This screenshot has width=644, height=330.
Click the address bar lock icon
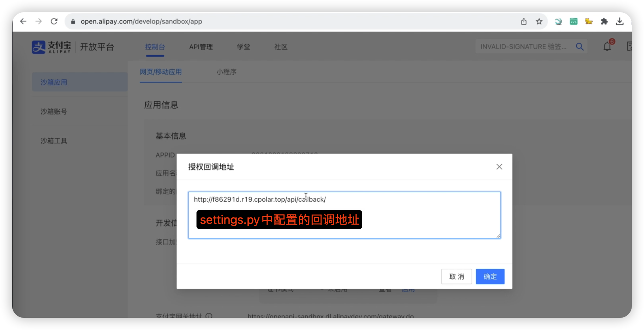click(73, 22)
